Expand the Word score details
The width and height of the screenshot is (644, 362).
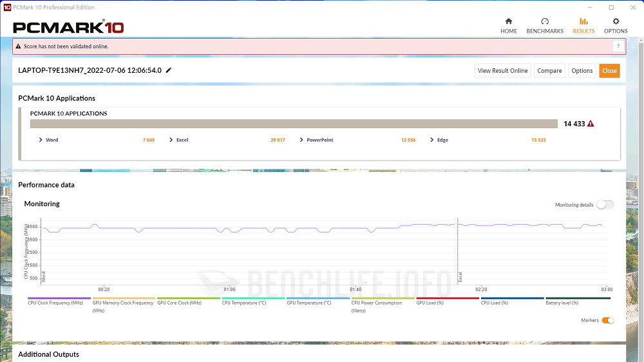point(41,140)
